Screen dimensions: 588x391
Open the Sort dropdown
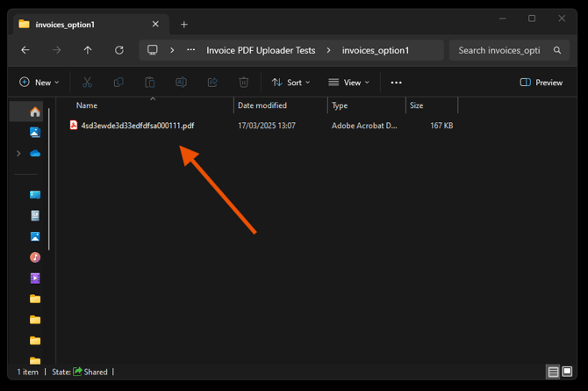[x=290, y=83]
